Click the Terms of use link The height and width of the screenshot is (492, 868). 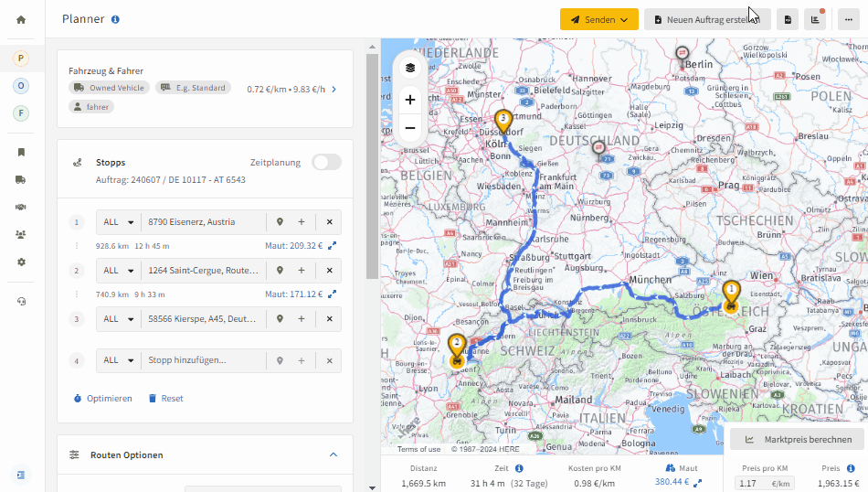(x=418, y=449)
